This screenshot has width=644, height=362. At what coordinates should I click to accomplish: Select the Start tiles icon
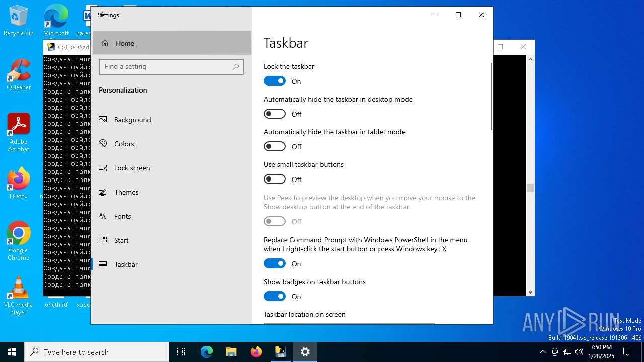coord(103,240)
